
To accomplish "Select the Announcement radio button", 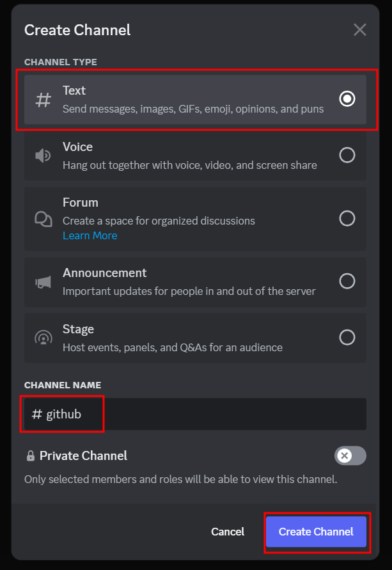I will point(347,281).
